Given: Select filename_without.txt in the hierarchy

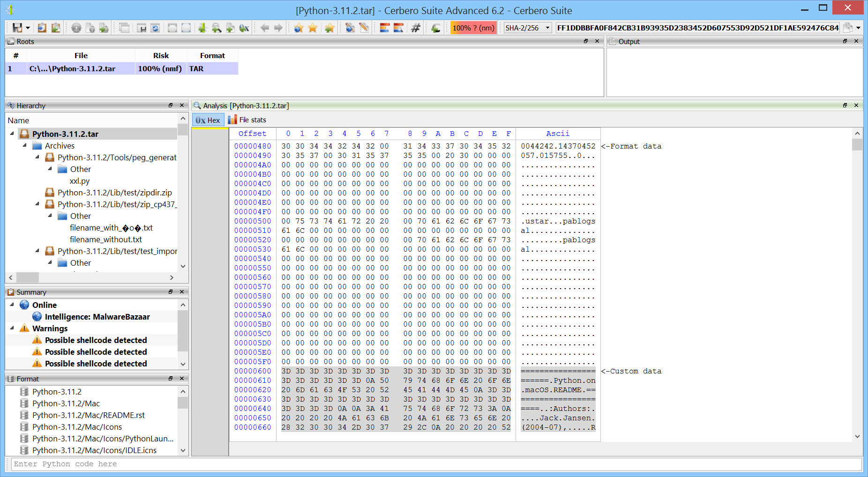Looking at the screenshot, I should pyautogui.click(x=105, y=239).
